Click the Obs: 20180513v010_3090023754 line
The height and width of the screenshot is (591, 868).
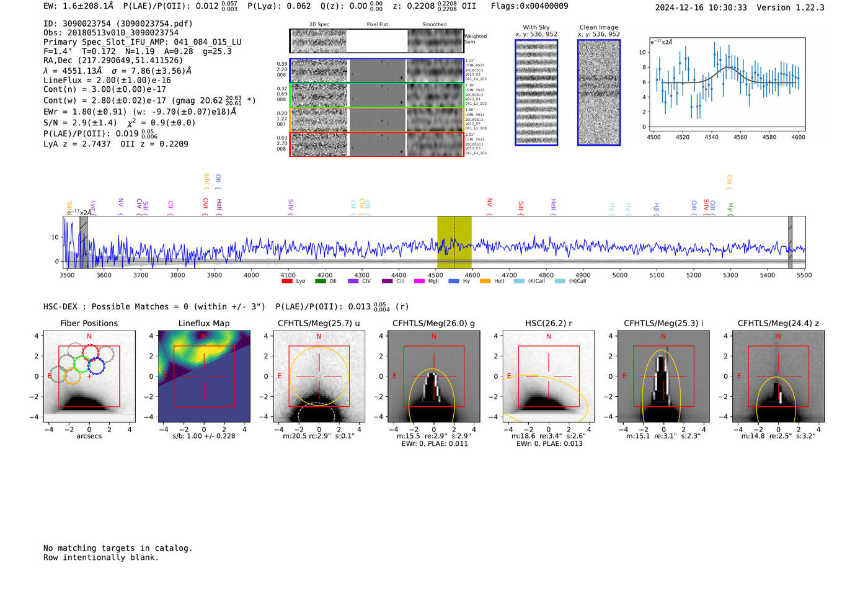pos(111,33)
